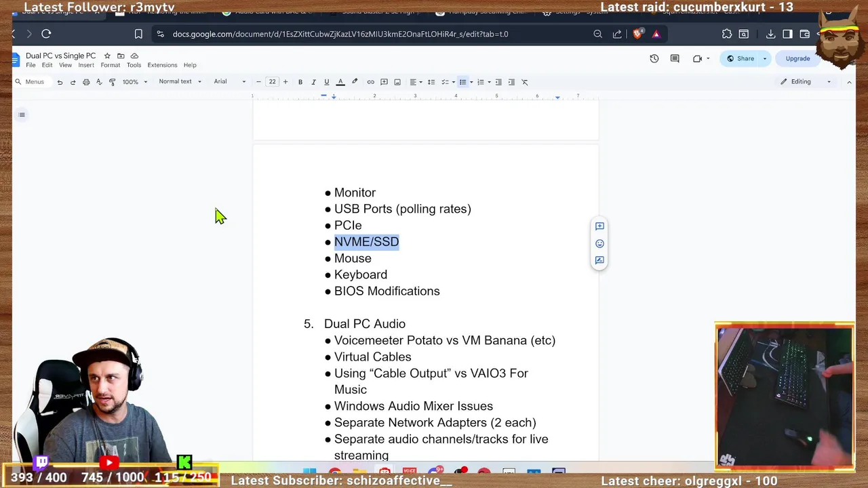Screen dimensions: 868x488
Task: Open line and paragraph spacing
Action: click(x=431, y=82)
